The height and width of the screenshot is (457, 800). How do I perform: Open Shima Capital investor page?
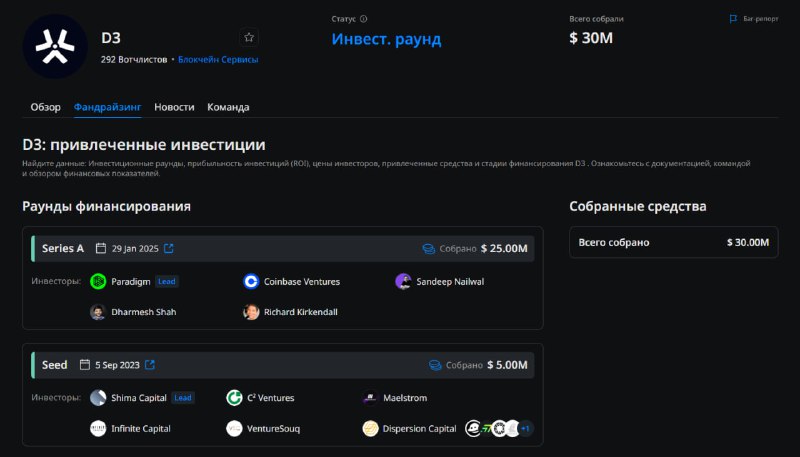[x=139, y=398]
